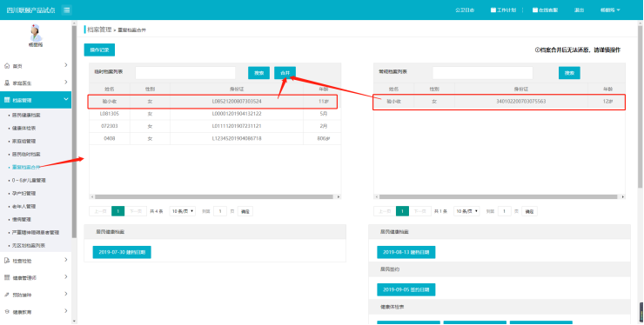Click page 1 button under regular list
644x325 pixels.
(402, 211)
